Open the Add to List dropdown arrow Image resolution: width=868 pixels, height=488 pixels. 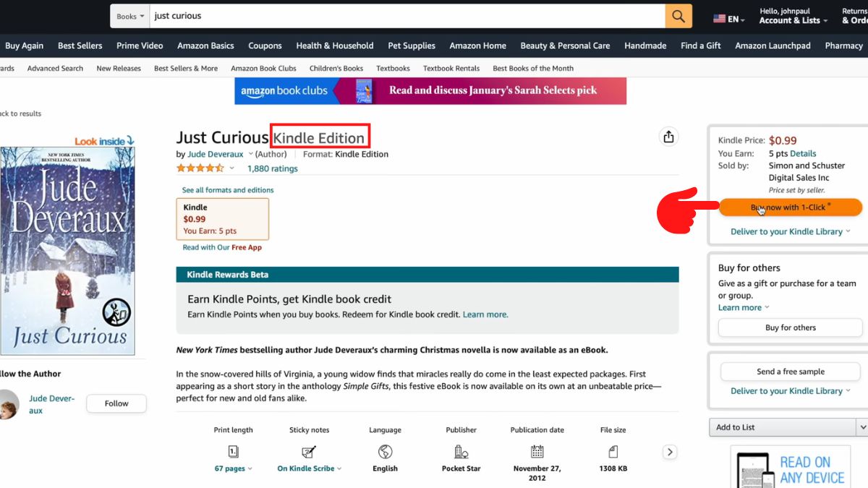pyautogui.click(x=861, y=427)
